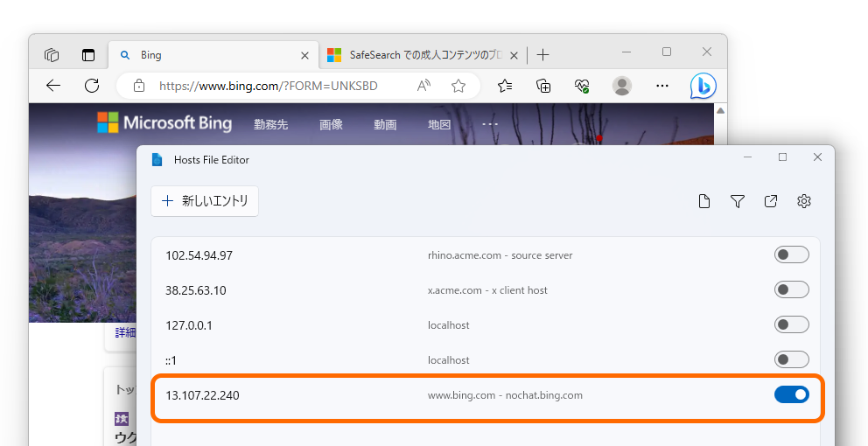Click www.bing.com - nochat.bing.com text
This screenshot has width=868, height=446.
click(x=505, y=395)
